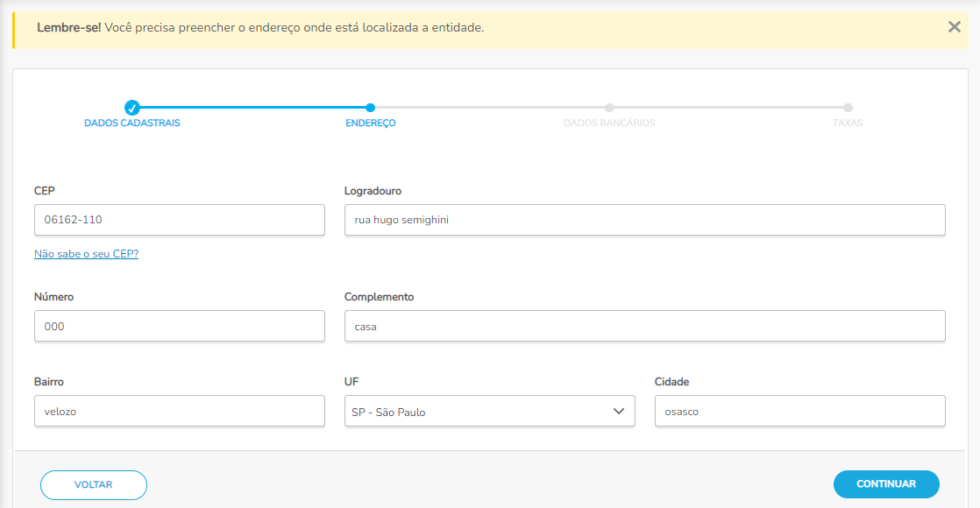This screenshot has width=980, height=508.
Task: Click the Taxas step dot
Action: click(848, 108)
